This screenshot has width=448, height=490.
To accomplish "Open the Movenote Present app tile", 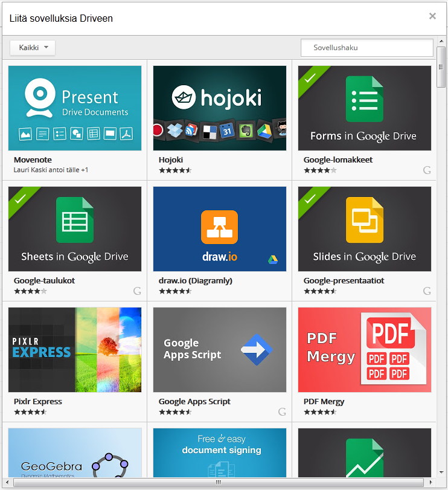I will 75,108.
